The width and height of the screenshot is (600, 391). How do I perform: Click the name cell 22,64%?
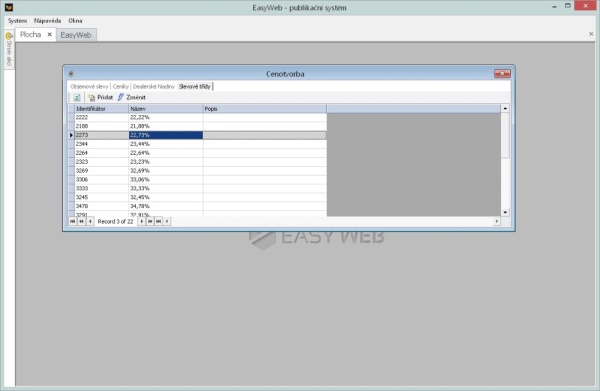(x=166, y=153)
